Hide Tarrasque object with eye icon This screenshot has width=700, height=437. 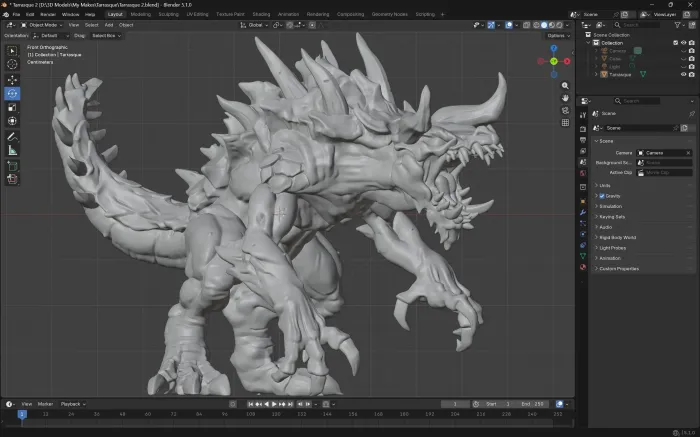(x=683, y=75)
